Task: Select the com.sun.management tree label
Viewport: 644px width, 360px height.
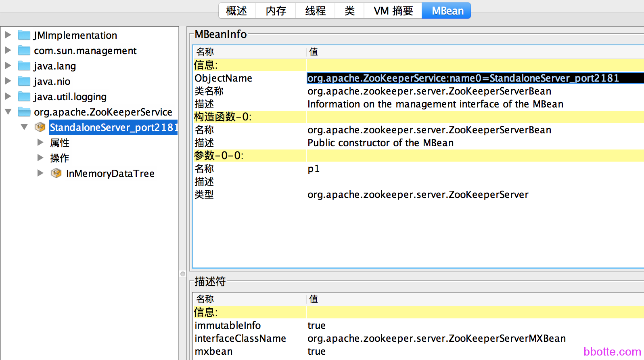Action: [85, 51]
